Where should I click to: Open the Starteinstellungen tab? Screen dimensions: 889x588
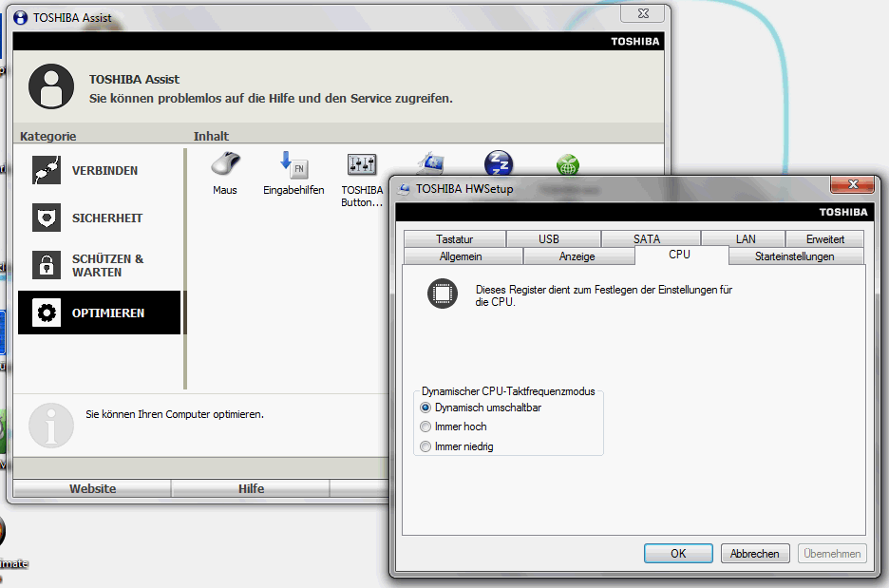796,256
